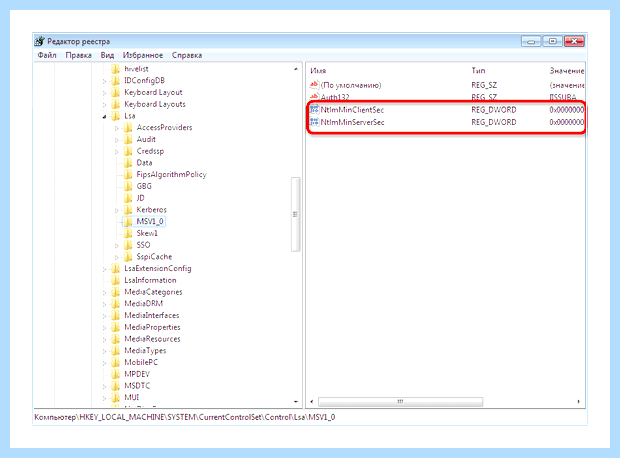The width and height of the screenshot is (620, 458).
Task: Click the Data folder icon
Action: pos(128,163)
